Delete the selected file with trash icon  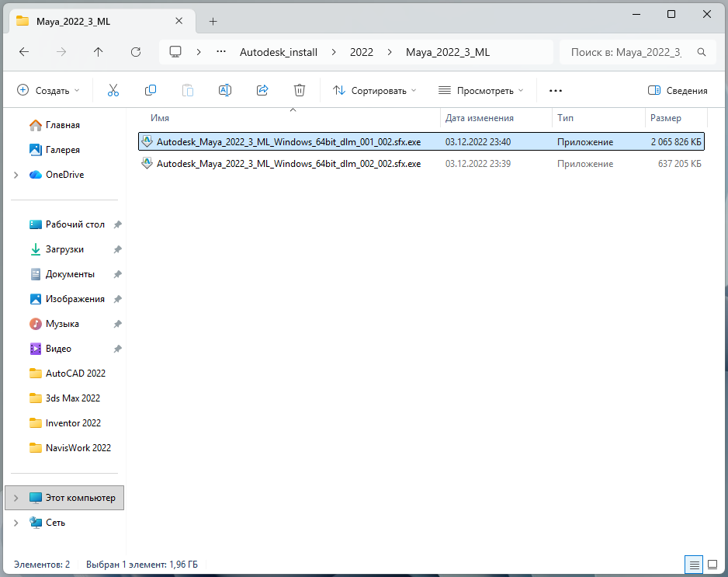point(300,91)
